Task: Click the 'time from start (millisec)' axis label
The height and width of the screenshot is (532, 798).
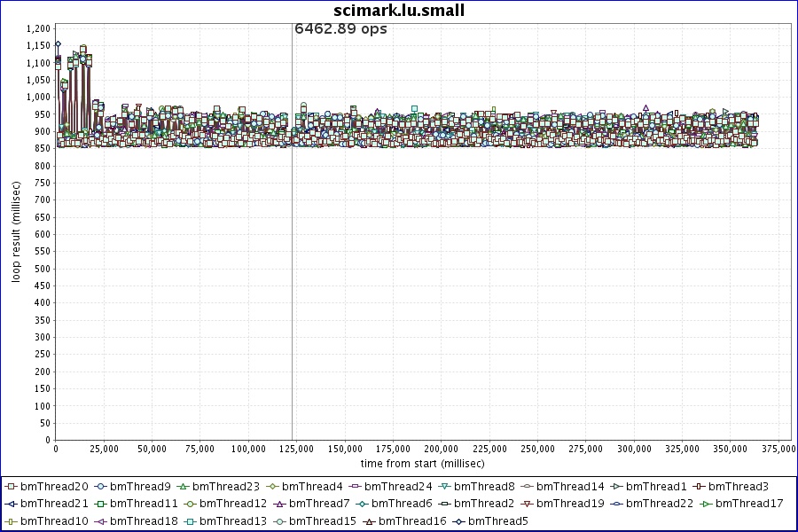Action: tap(422, 464)
